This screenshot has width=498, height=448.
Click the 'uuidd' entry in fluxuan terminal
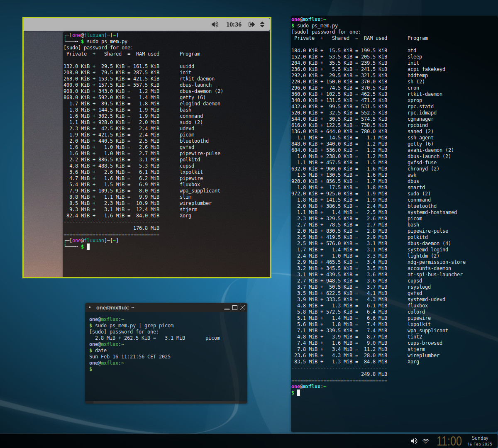[x=187, y=66]
